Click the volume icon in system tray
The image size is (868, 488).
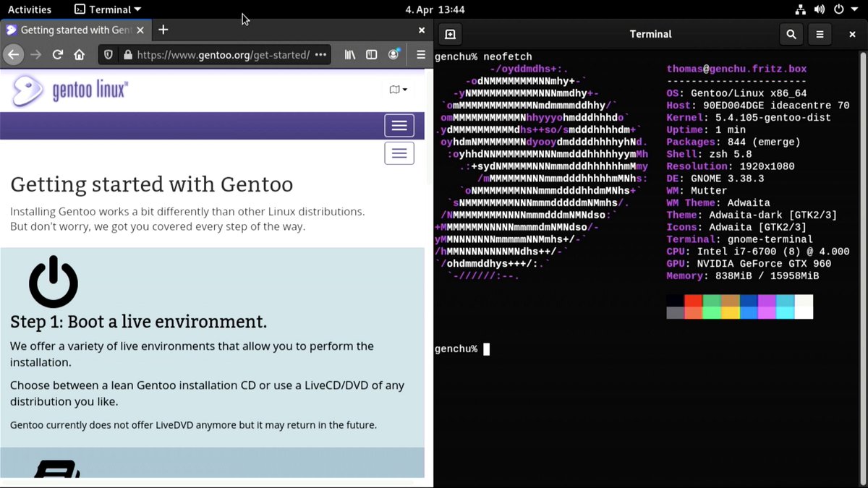coord(820,9)
